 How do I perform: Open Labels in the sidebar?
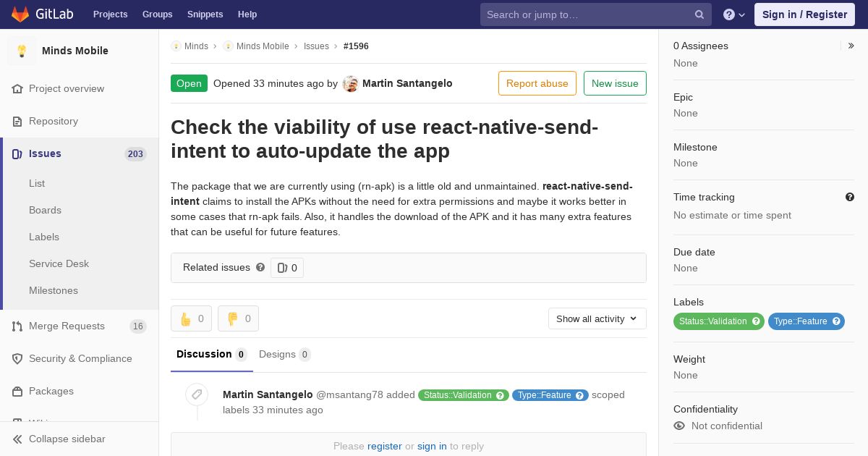tap(44, 237)
